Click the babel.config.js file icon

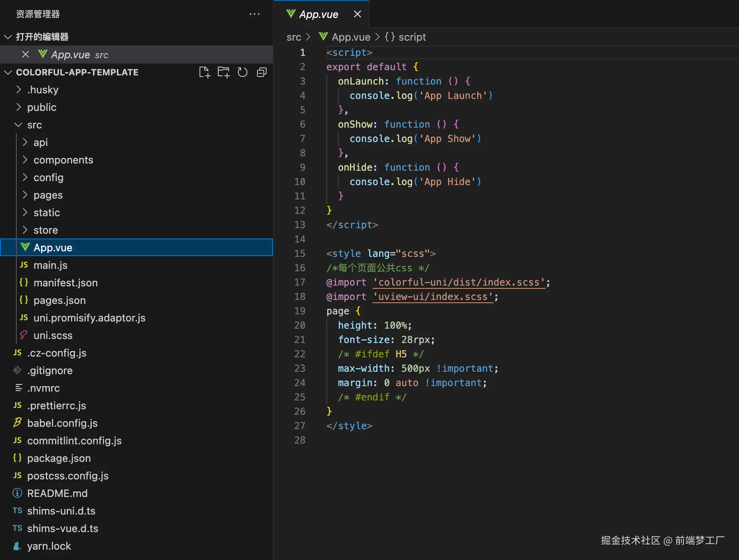coord(17,423)
